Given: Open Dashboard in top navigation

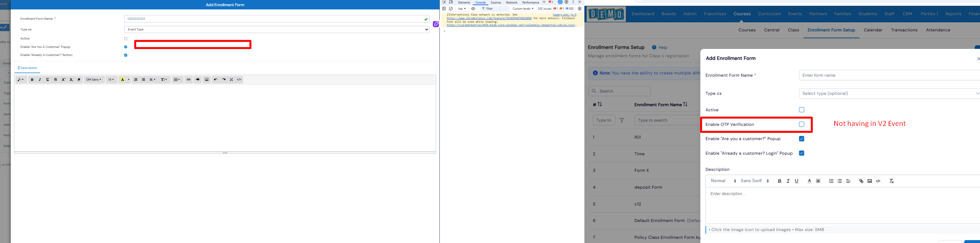Looking at the screenshot, I should [x=643, y=14].
